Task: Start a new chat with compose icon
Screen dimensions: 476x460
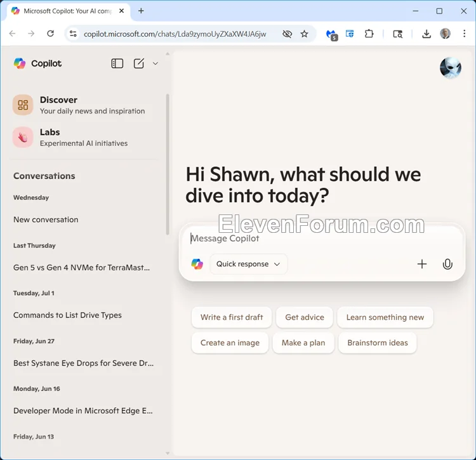Action: (139, 63)
